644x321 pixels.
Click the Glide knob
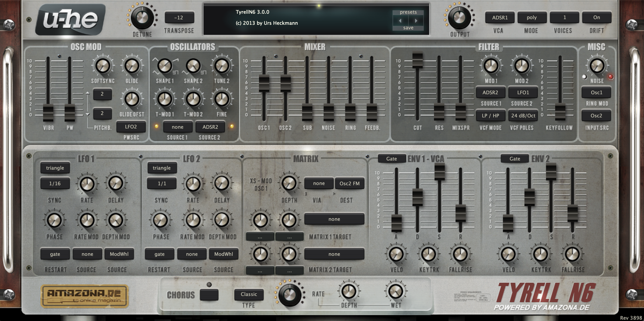click(x=132, y=66)
